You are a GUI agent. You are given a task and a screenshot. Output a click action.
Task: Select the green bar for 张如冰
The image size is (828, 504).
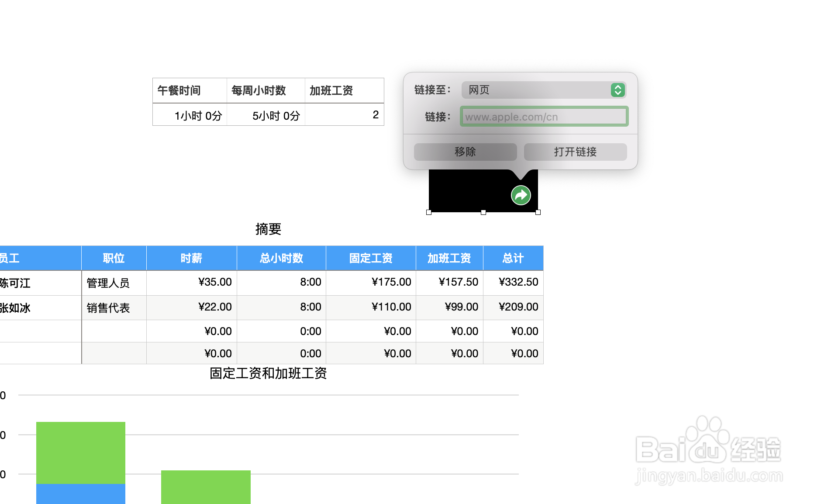pos(206,487)
